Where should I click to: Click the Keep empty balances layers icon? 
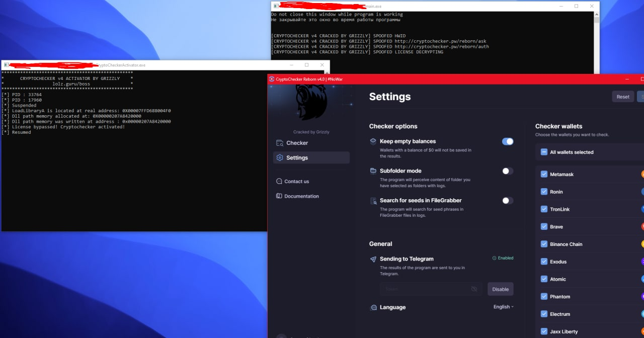click(x=373, y=141)
